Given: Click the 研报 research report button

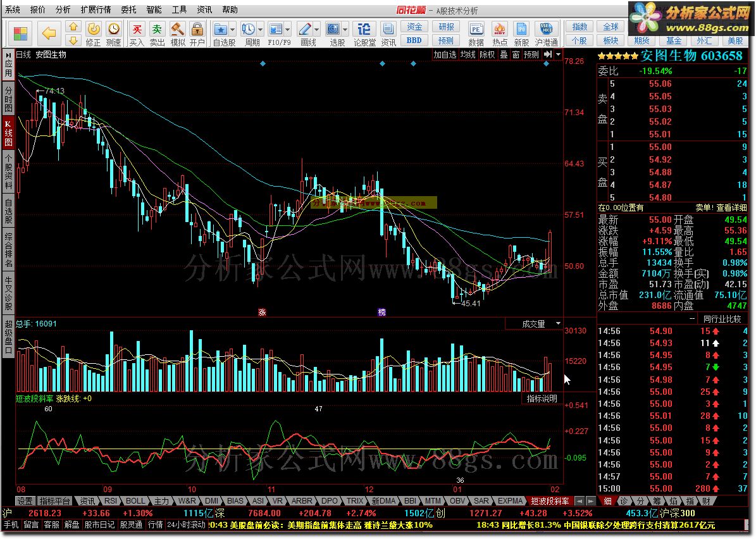Looking at the screenshot, I should (446, 27).
